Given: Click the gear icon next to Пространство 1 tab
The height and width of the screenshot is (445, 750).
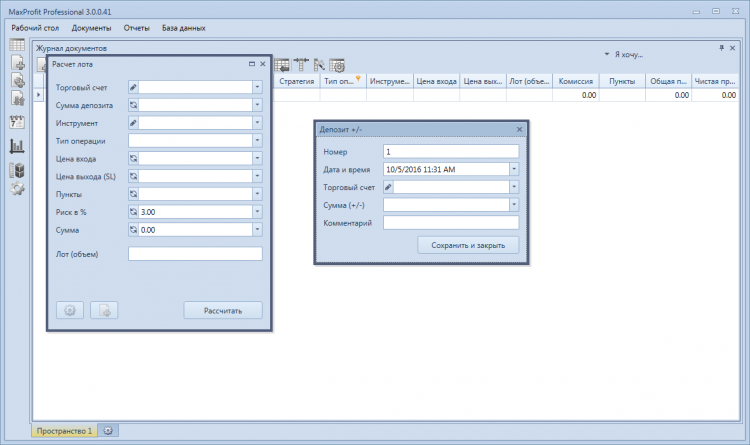Looking at the screenshot, I should click(108, 431).
